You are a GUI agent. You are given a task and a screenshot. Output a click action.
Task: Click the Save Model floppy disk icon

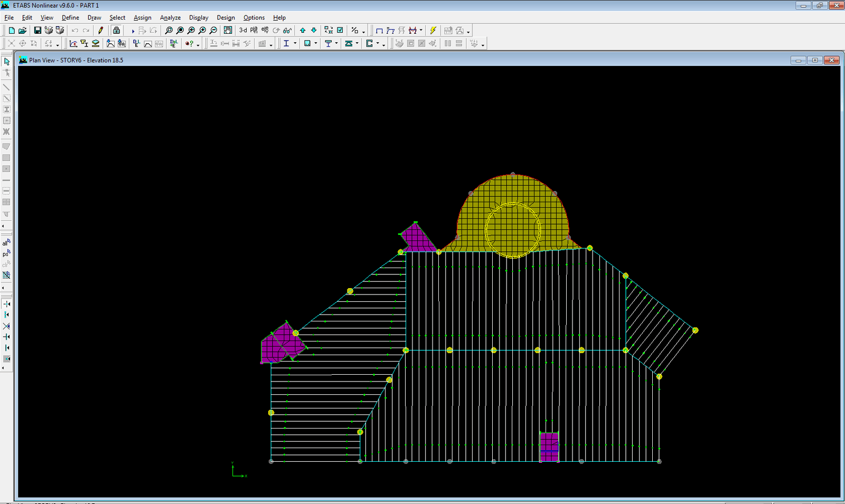(x=37, y=31)
